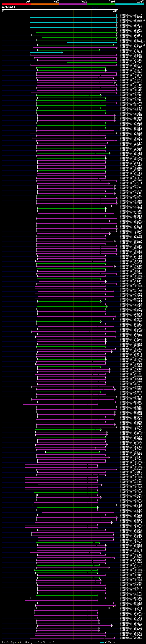Click the cyan ~100% identity legend segment

click(130, 4)
